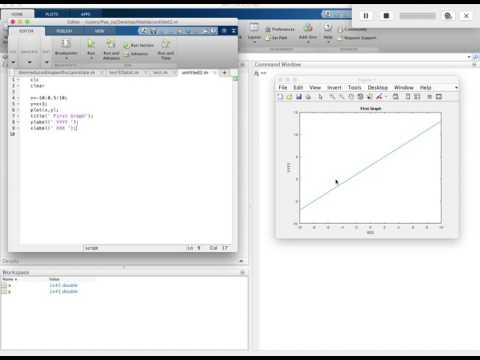The width and height of the screenshot is (480, 360).
Task: Click the Link Plot icon in figure toolbar
Action: [x=396, y=97]
